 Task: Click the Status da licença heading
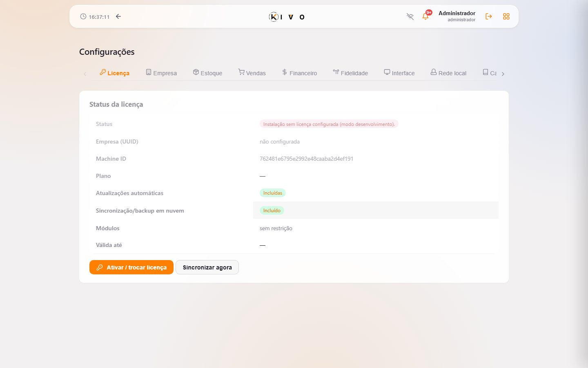click(116, 104)
